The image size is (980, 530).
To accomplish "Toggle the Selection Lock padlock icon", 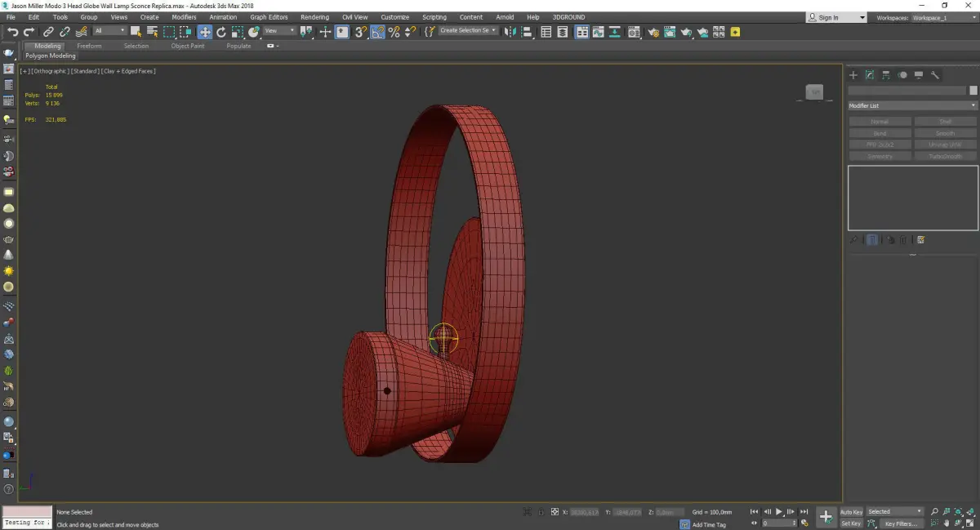I will (x=541, y=512).
